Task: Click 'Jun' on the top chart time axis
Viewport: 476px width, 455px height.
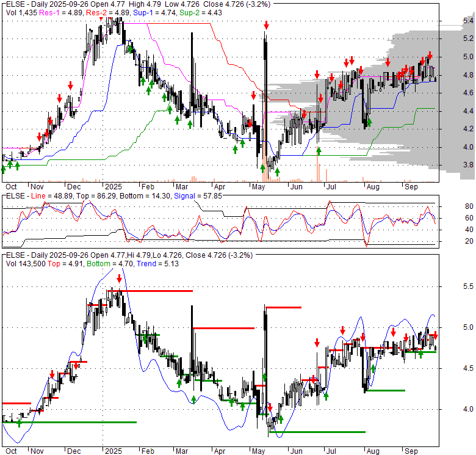Action: click(x=297, y=187)
